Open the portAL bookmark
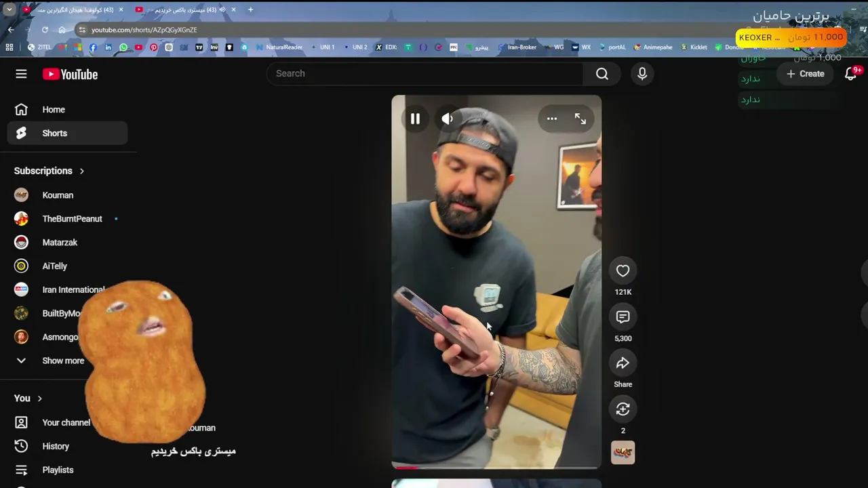The width and height of the screenshot is (868, 488). pos(612,47)
